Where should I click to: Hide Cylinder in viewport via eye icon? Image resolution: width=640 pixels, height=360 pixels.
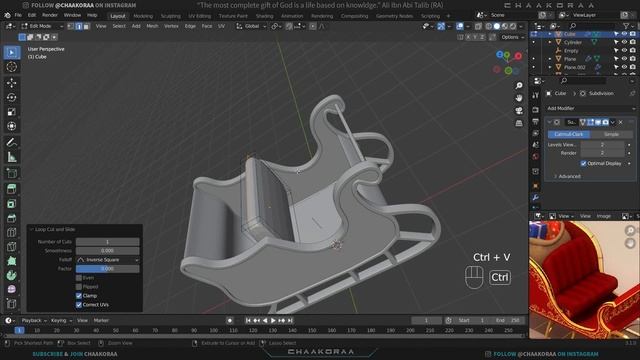(624, 42)
